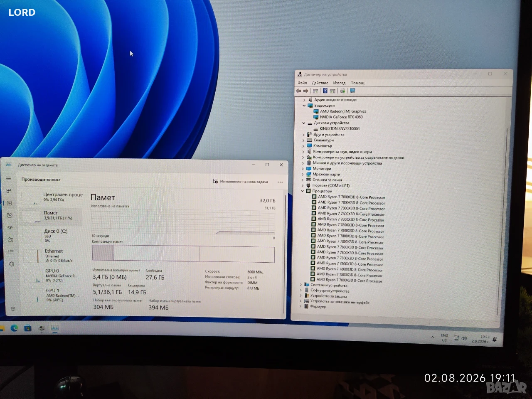Open the 'Изглед' menu in Device Manager
532x399 pixels.
[x=339, y=83]
